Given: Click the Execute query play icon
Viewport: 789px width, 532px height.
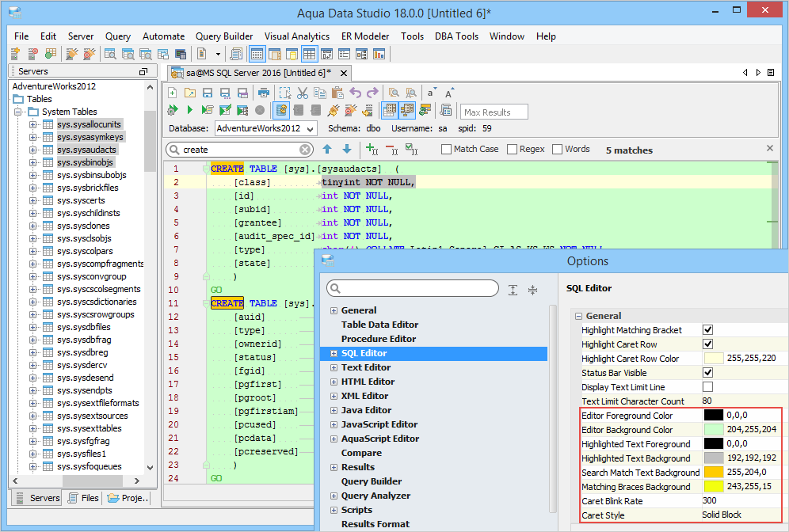Looking at the screenshot, I should tap(190, 110).
